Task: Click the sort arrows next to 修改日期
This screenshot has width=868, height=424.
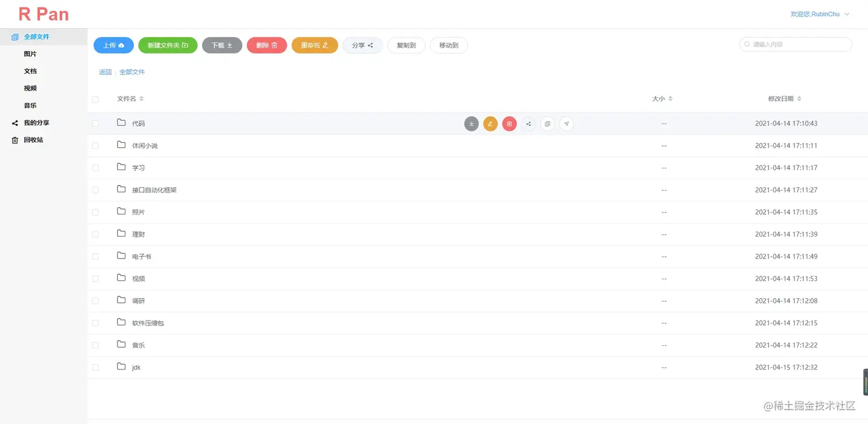Action: click(799, 99)
